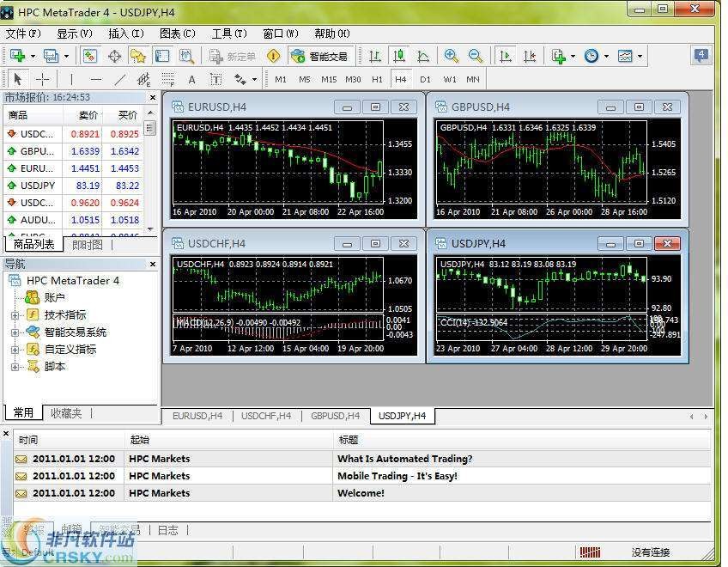The width and height of the screenshot is (728, 567).
Task: Open the periodicity clock icon
Action: pyautogui.click(x=591, y=56)
